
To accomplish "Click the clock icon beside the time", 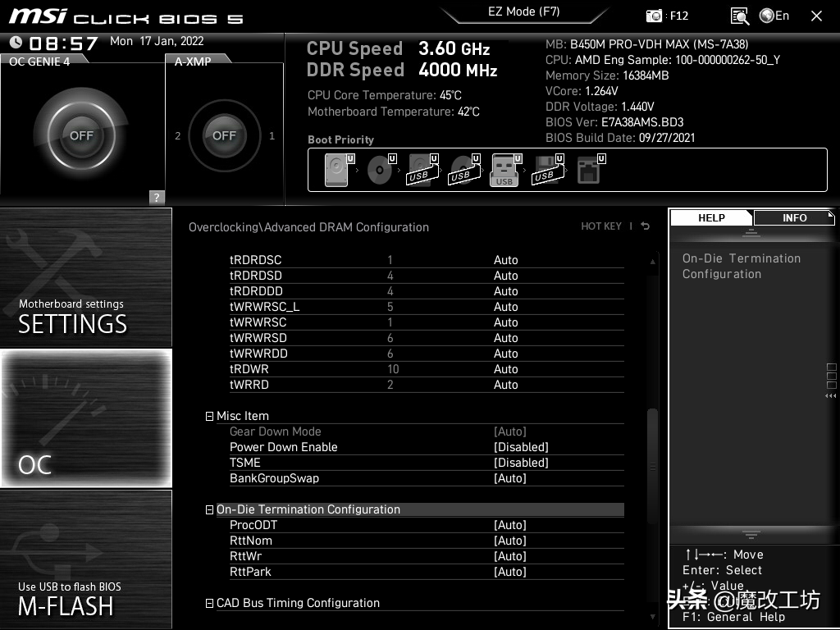I will point(16,42).
